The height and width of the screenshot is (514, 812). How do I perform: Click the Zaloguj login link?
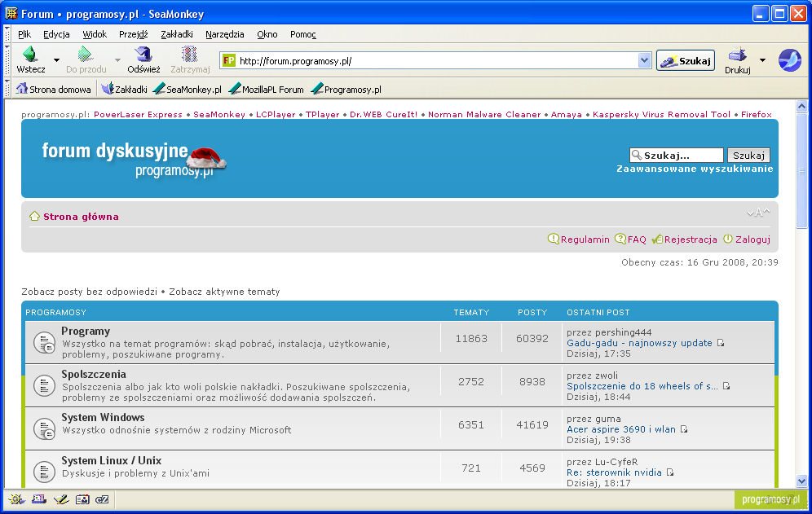tap(746, 239)
